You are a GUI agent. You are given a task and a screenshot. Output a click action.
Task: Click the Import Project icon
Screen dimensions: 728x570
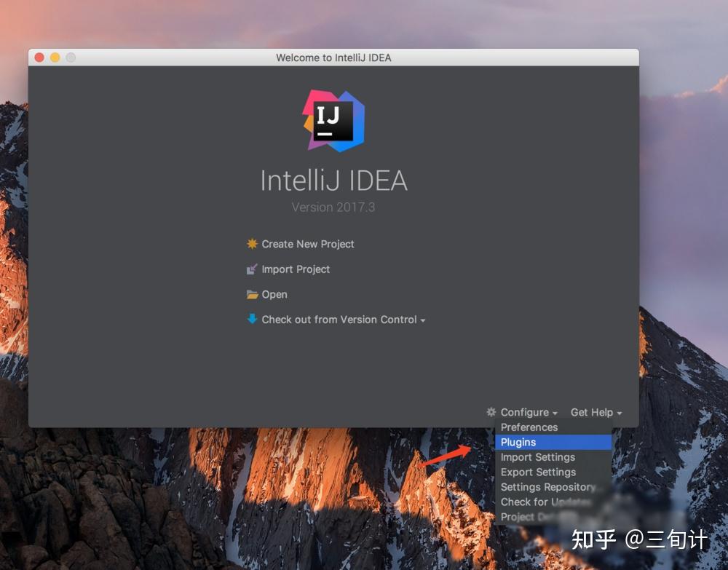tap(251, 269)
